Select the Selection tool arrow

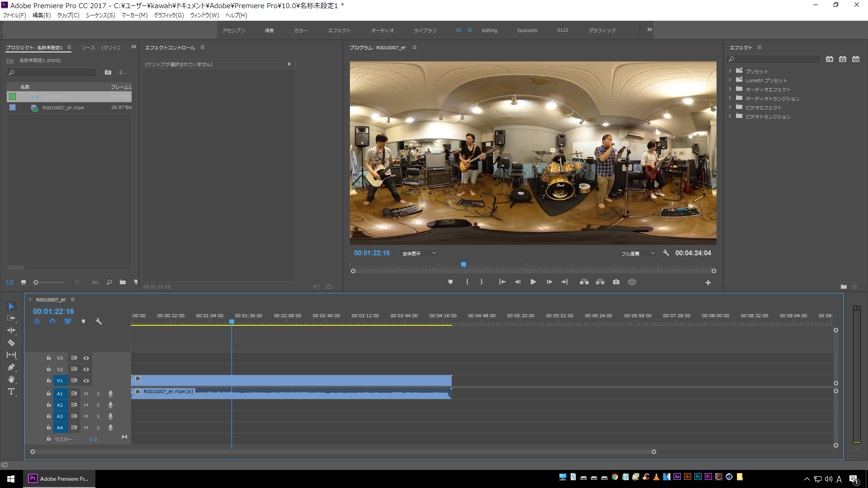11,306
